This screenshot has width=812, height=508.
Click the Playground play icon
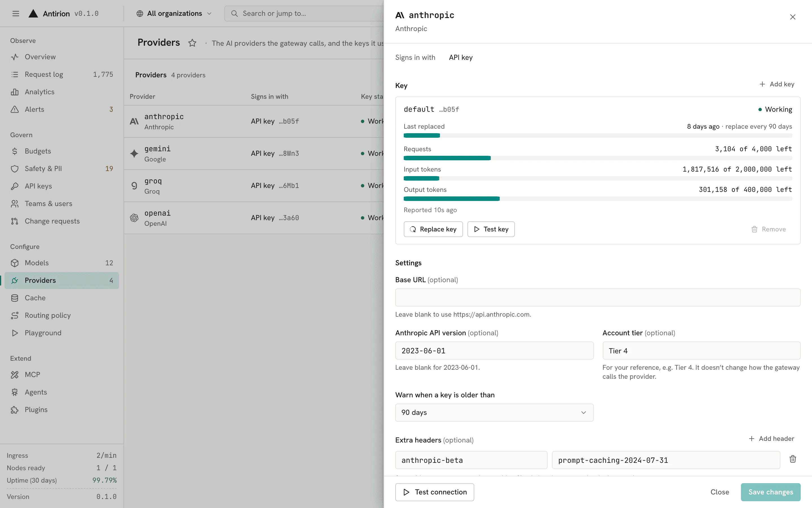click(15, 333)
